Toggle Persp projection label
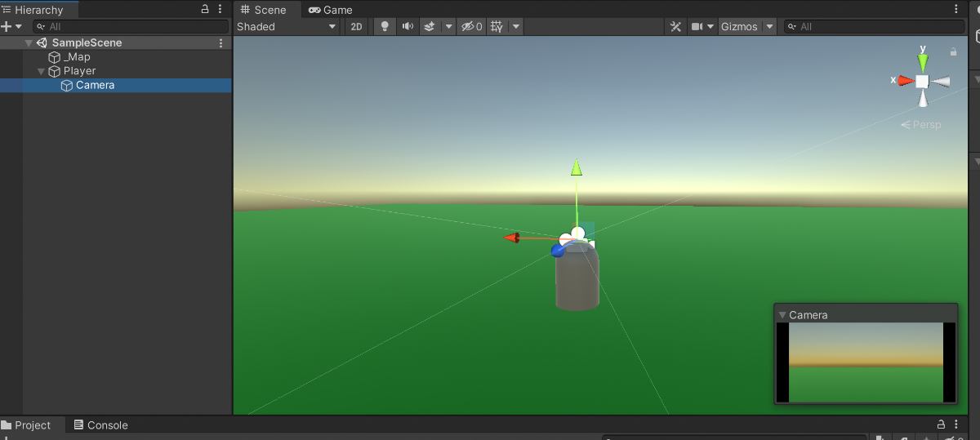 921,125
